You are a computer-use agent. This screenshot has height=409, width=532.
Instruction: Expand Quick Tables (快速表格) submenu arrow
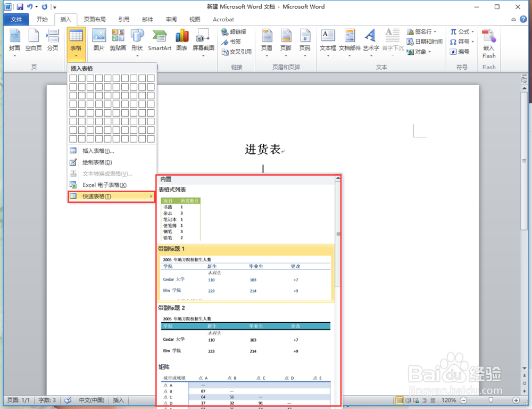pyautogui.click(x=151, y=197)
